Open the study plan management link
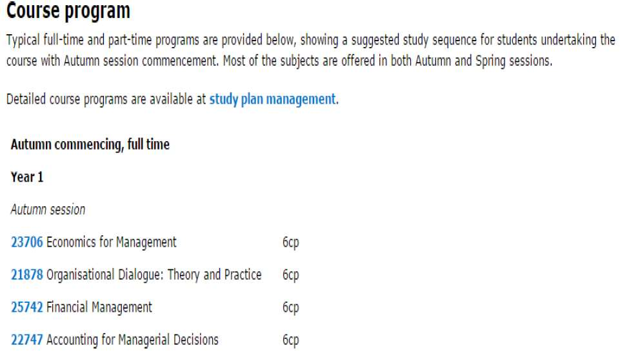627x364 pixels. pos(273,99)
